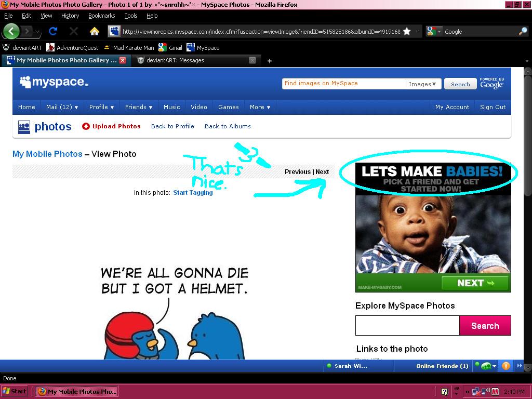Open the IM status dropdown

pos(495,366)
